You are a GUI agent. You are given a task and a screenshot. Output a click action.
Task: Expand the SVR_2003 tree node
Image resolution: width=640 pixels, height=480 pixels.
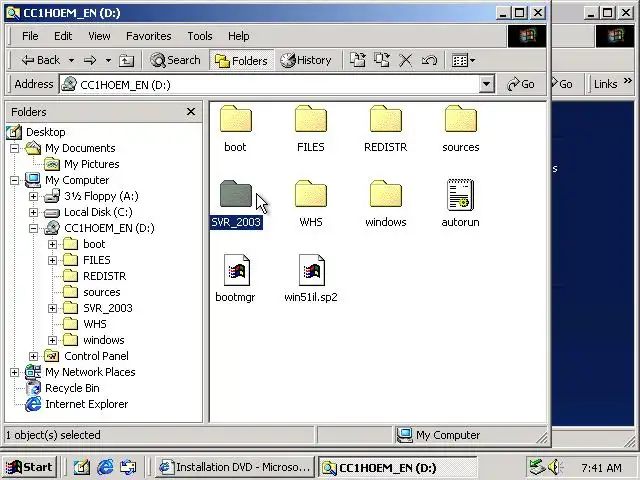[x=52, y=308]
